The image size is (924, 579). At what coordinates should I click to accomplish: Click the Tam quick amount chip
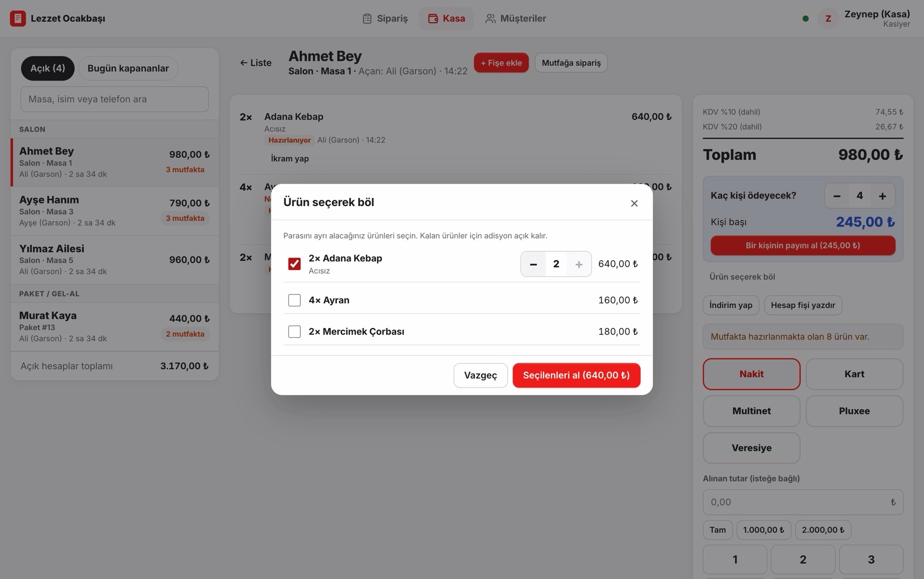(718, 530)
